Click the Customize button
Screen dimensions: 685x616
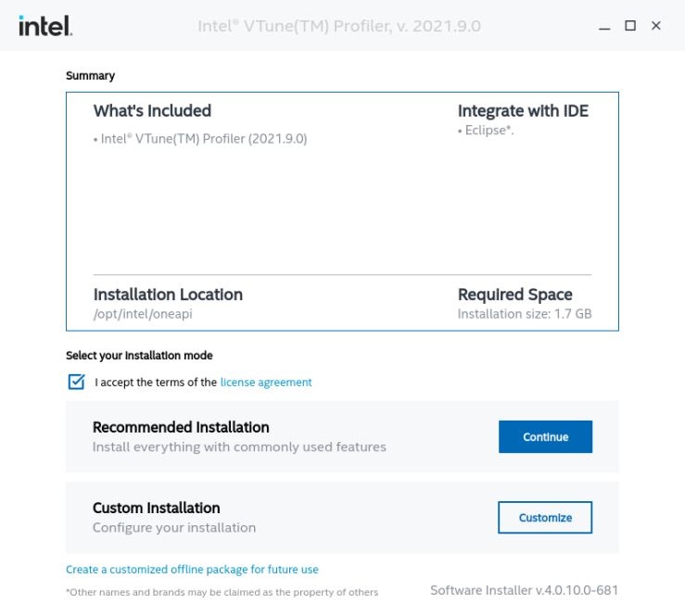pyautogui.click(x=545, y=518)
